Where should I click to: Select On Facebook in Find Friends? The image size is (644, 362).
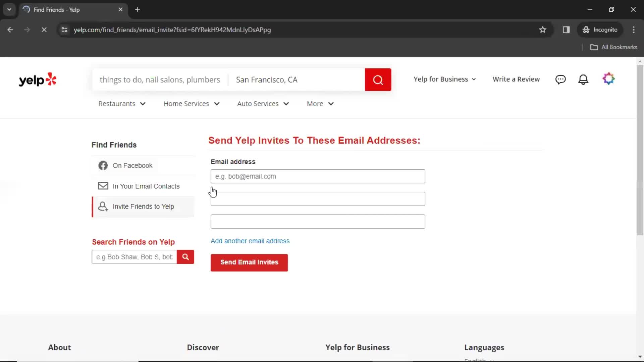click(x=143, y=166)
